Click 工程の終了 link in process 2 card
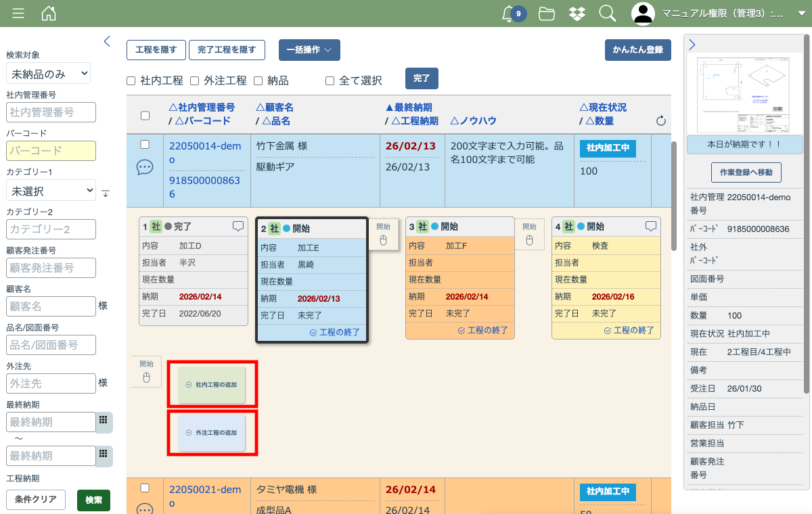The height and width of the screenshot is (514, 812). point(334,333)
